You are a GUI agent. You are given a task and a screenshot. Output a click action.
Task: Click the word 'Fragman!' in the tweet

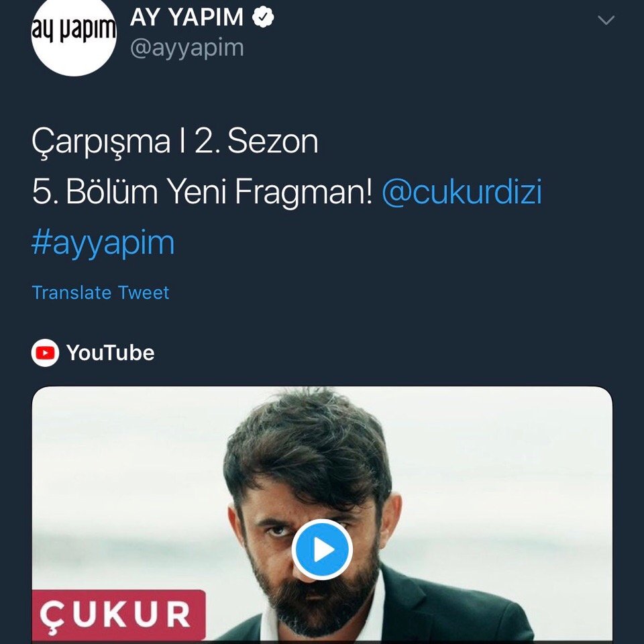pos(303,193)
